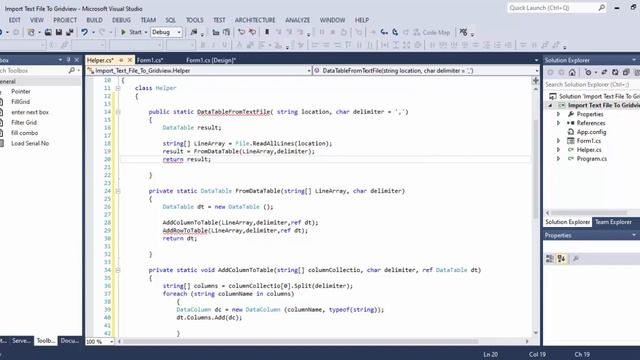
Task: Open the ANALYZE menu
Action: [298, 20]
